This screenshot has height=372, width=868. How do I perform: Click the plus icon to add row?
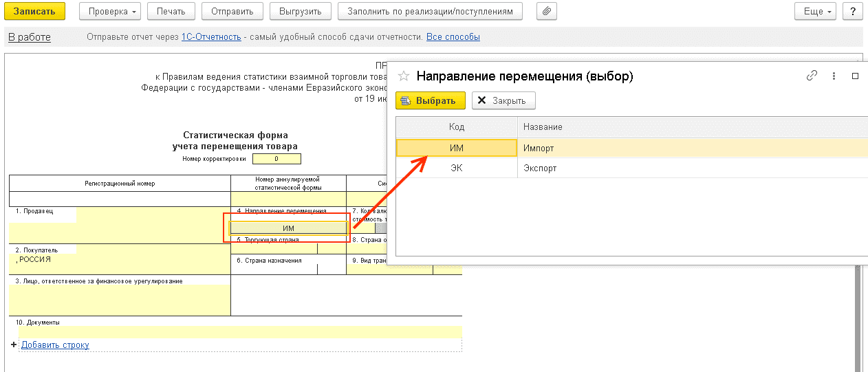pos(13,344)
